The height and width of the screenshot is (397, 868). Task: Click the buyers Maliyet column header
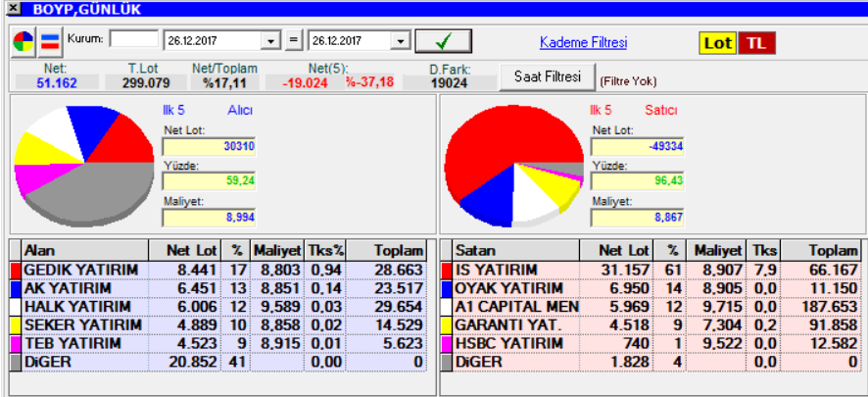coord(277,251)
